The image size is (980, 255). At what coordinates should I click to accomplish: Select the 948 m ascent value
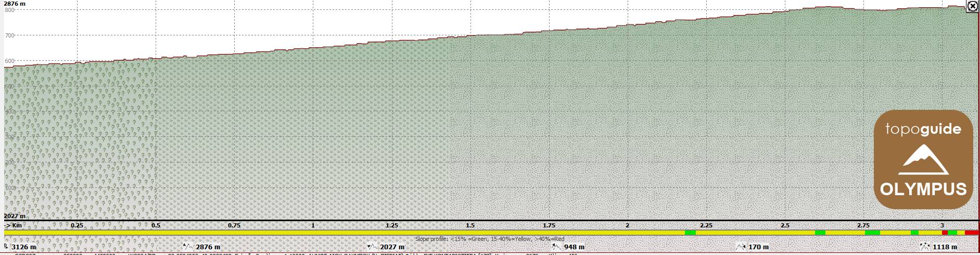coord(574,247)
